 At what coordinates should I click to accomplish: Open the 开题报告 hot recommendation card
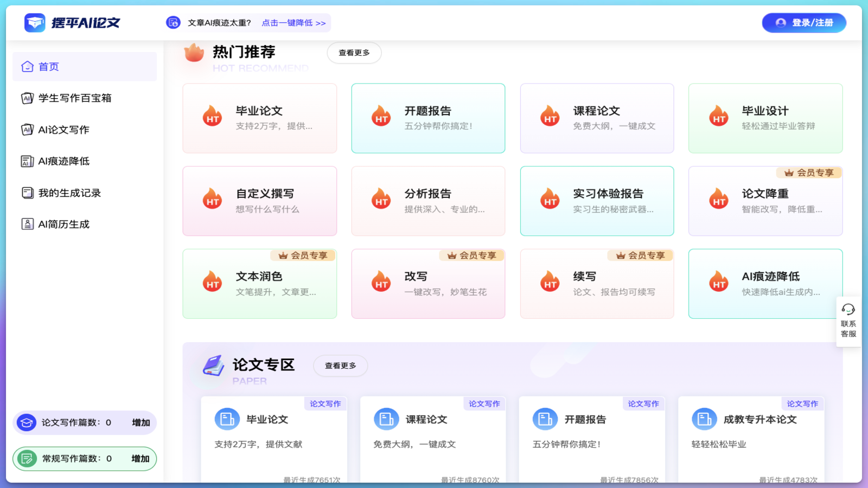pos(428,118)
